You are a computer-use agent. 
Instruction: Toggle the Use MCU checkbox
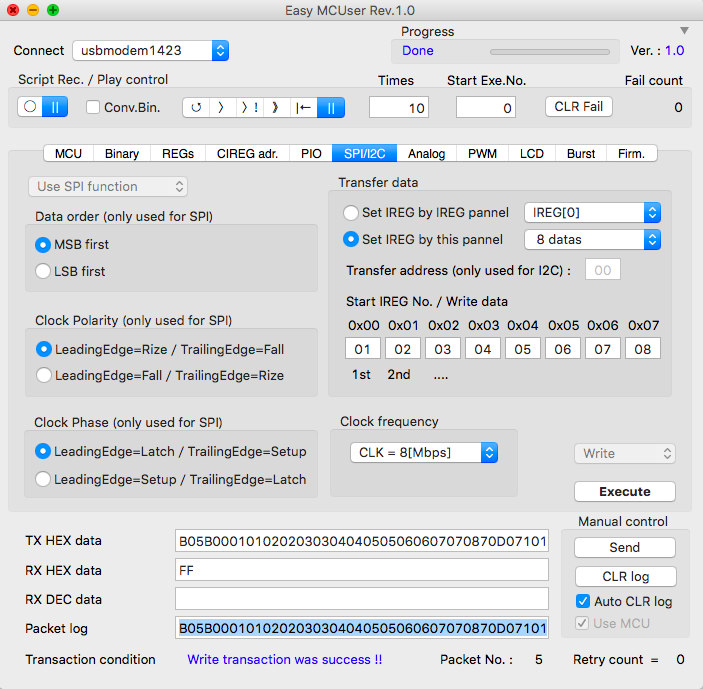pos(582,623)
